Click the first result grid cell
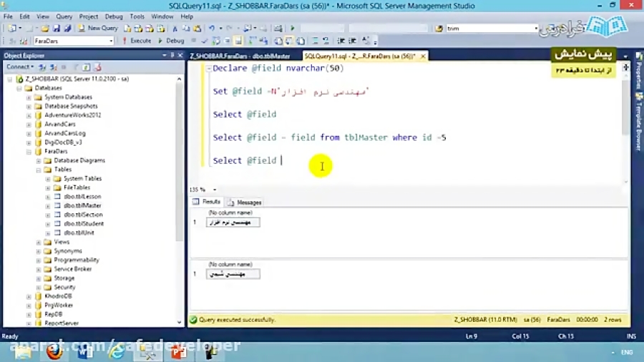 (233, 222)
